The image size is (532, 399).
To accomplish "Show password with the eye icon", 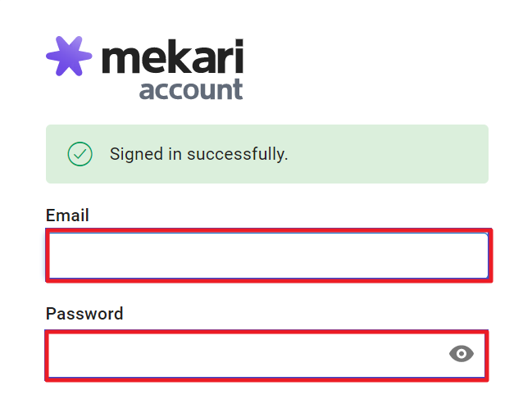I will coord(462,353).
